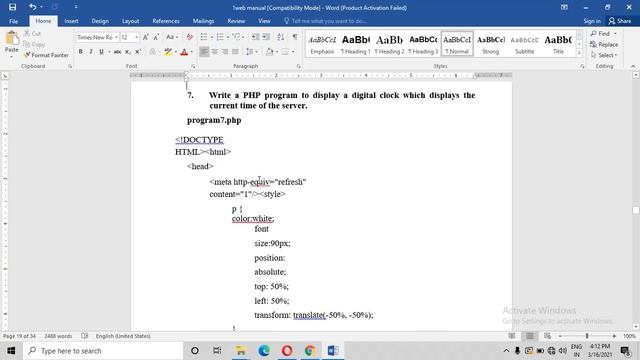Image resolution: width=640 pixels, height=360 pixels.
Task: Show paragraph marks pilcrow icon
Action: [x=295, y=37]
